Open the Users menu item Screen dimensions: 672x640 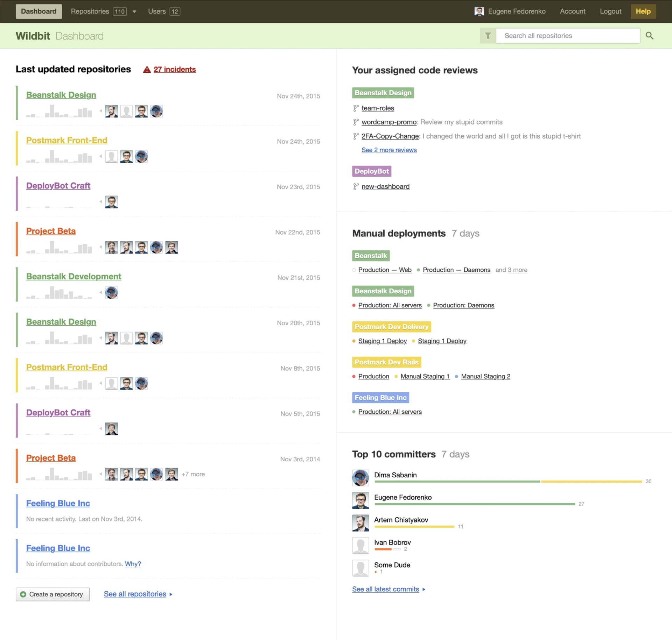click(157, 11)
